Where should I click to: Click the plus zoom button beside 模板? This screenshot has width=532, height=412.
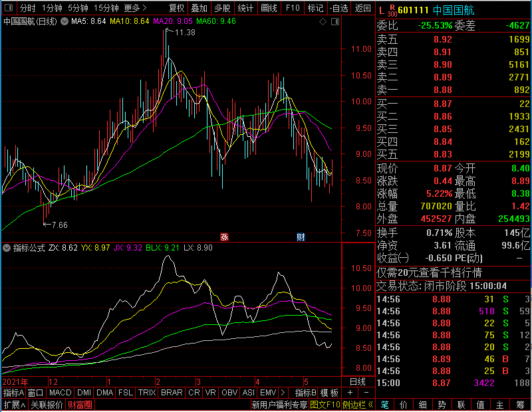350,392
